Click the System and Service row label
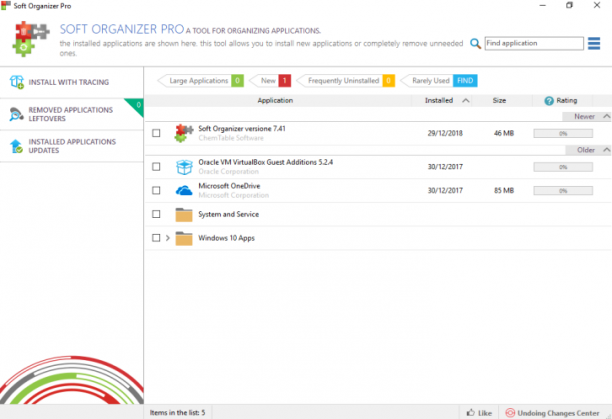The width and height of the screenshot is (612, 419). pos(228,214)
